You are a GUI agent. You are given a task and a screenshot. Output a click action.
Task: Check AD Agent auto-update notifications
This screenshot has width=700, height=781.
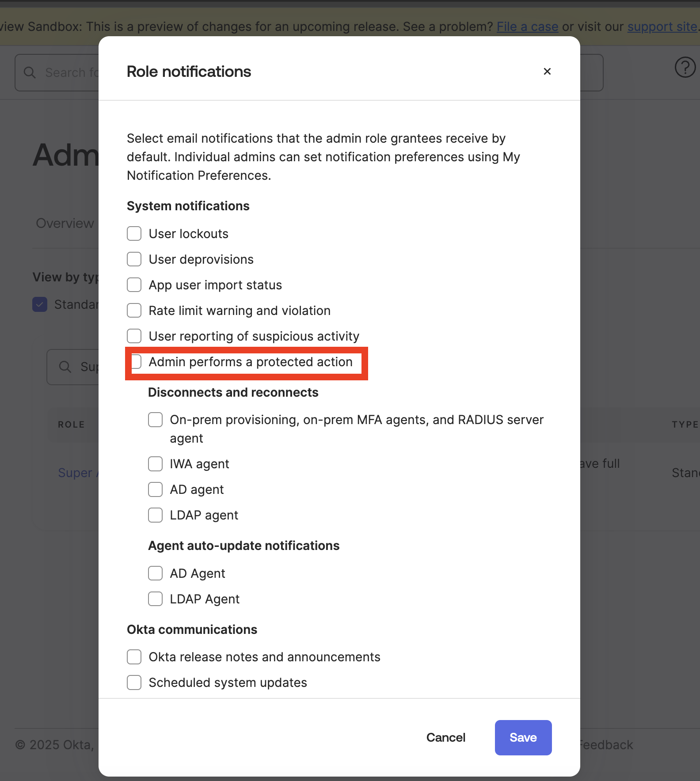[x=155, y=573]
